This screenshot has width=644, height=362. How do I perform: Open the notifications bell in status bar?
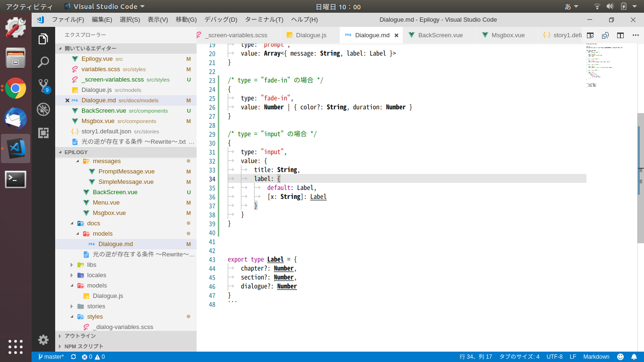tap(634, 357)
